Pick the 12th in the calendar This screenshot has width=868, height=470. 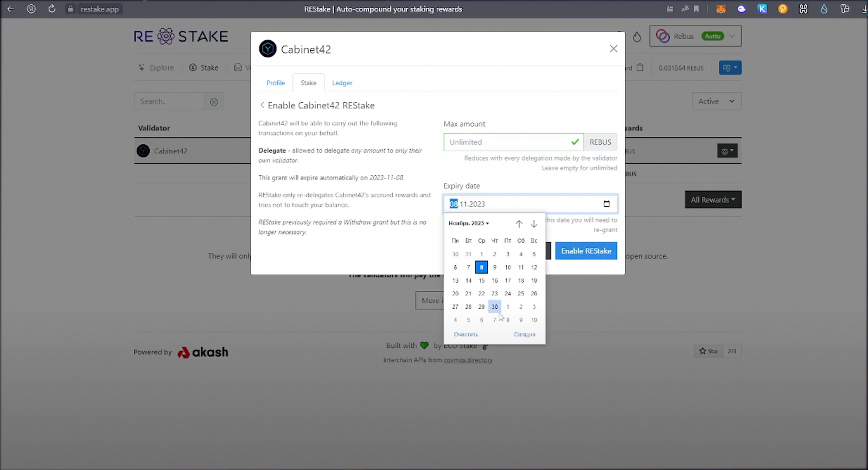(534, 267)
